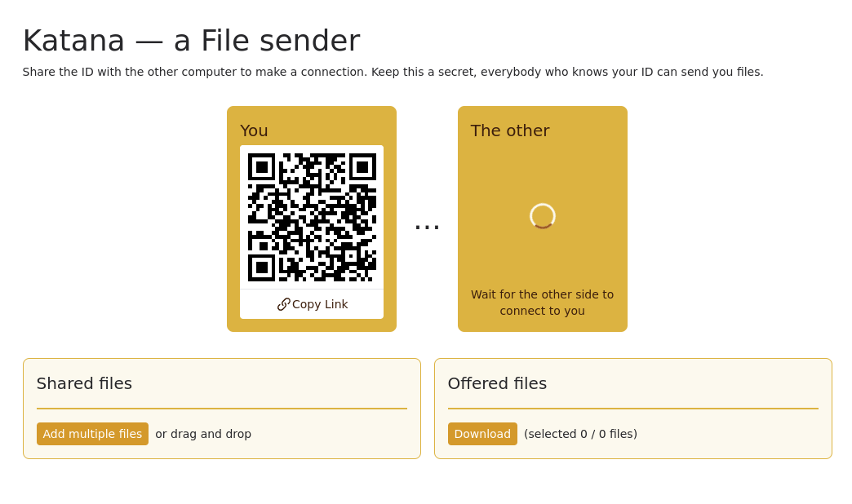The width and height of the screenshot is (852, 504).
Task: Click the 'You' card title
Action: [254, 130]
